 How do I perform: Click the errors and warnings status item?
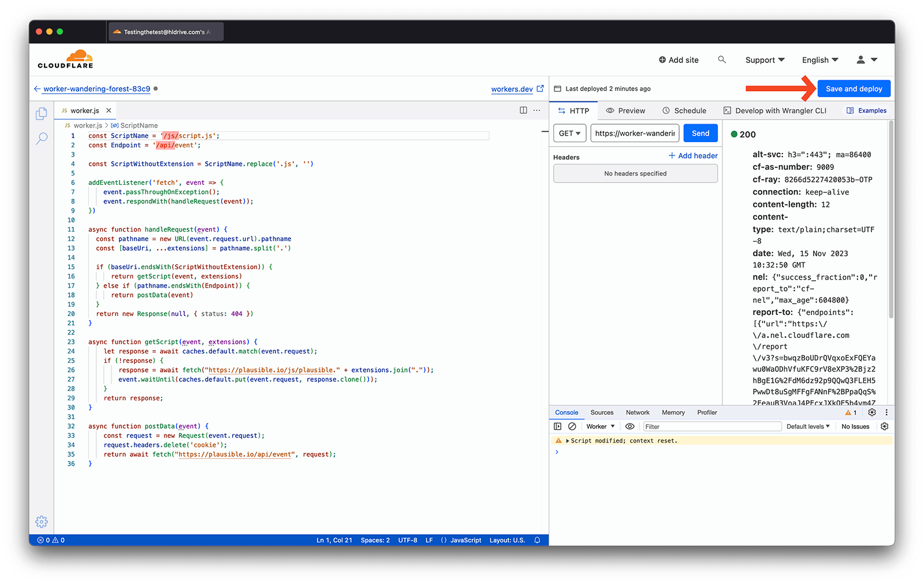coord(51,540)
